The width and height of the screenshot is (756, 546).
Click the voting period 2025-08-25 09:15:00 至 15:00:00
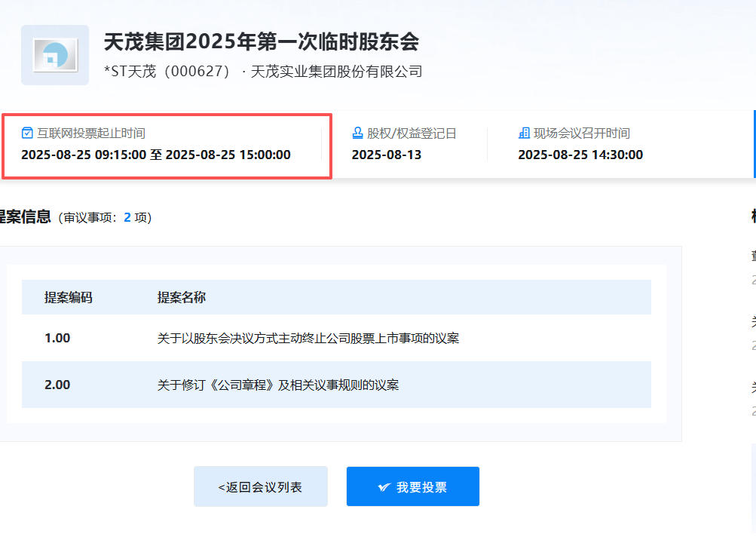pyautogui.click(x=156, y=155)
